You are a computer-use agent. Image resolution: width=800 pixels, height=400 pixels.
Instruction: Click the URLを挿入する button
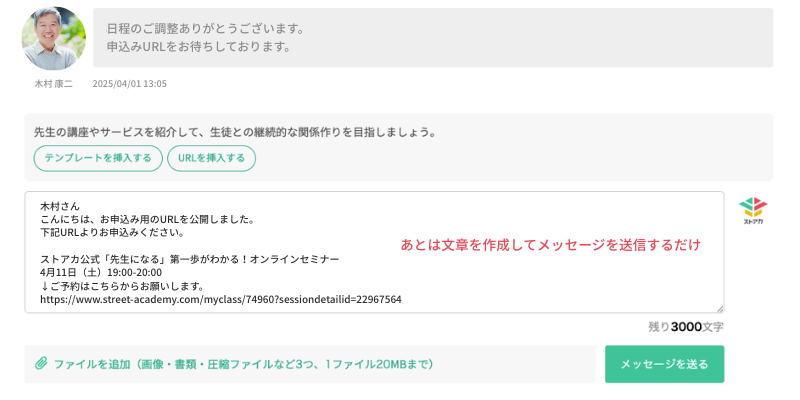click(211, 158)
